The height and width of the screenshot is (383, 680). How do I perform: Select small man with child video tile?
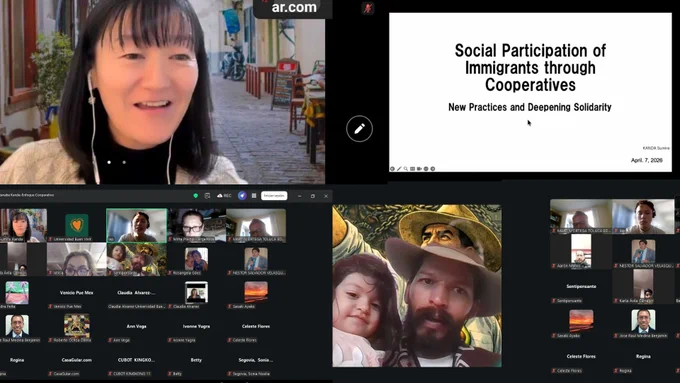pos(137,259)
